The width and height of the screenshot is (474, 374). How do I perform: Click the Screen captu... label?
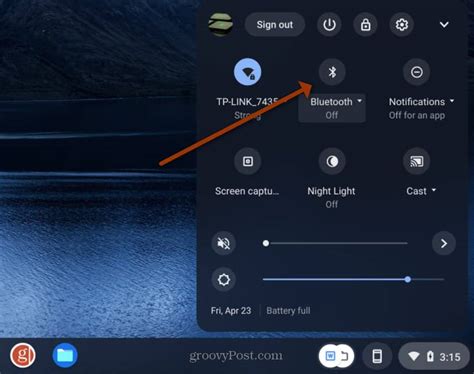tap(247, 191)
